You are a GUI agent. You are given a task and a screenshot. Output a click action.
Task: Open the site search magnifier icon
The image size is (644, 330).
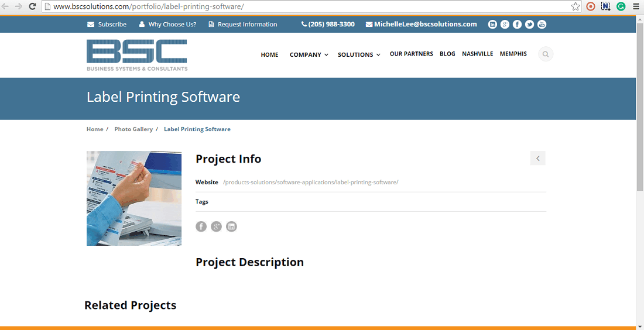[546, 54]
